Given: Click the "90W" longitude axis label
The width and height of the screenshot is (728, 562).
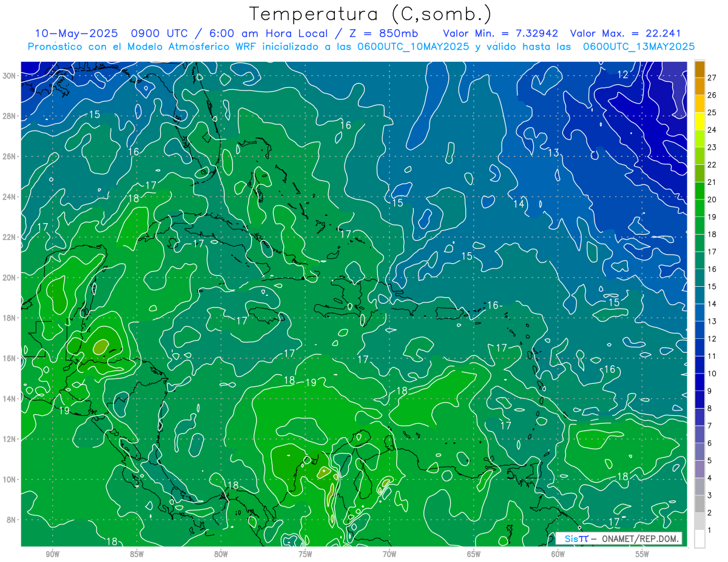Looking at the screenshot, I should [x=53, y=554].
